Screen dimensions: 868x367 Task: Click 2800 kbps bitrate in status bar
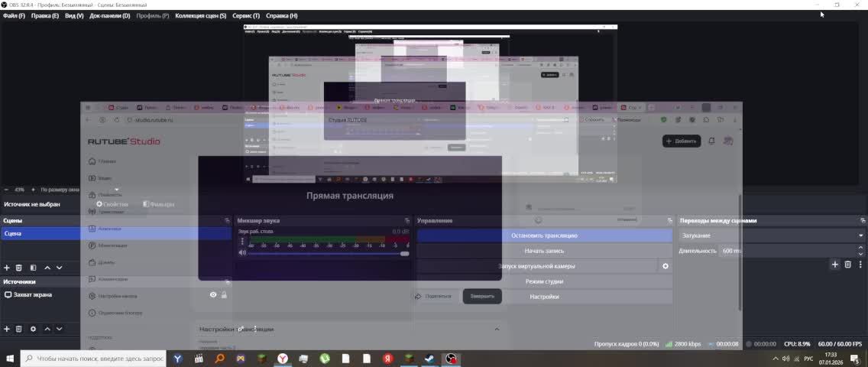pyautogui.click(x=684, y=344)
